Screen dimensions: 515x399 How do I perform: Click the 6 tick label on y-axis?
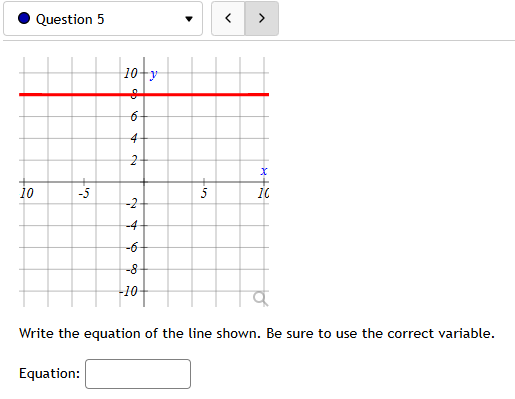(x=134, y=117)
